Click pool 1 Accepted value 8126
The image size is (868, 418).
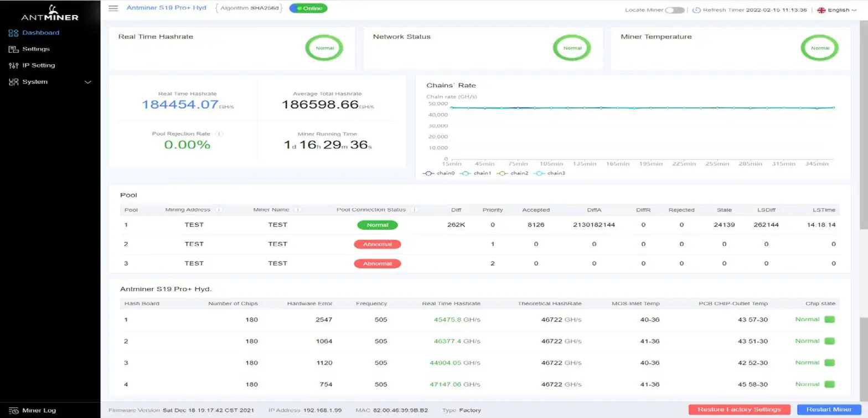pos(536,225)
